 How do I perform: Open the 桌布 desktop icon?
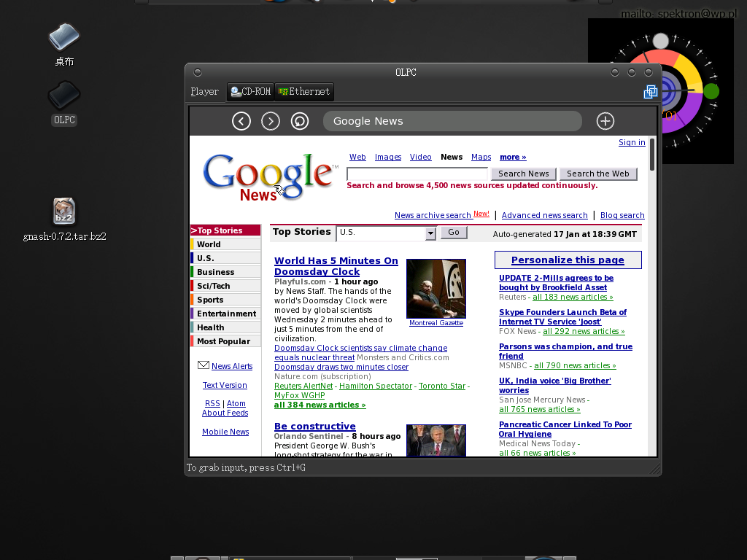coord(64,44)
